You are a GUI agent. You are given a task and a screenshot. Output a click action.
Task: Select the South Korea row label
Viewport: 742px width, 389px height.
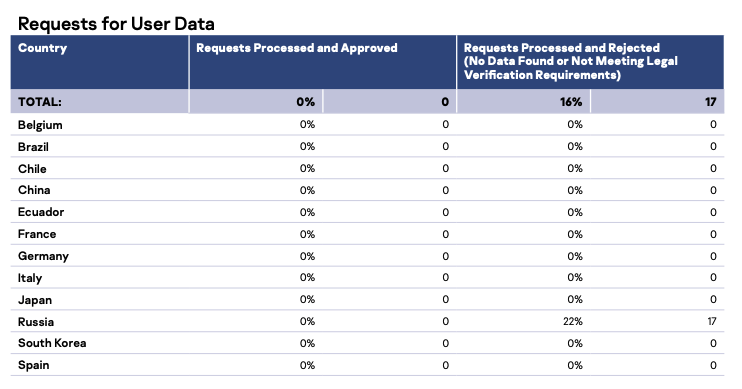coord(52,343)
